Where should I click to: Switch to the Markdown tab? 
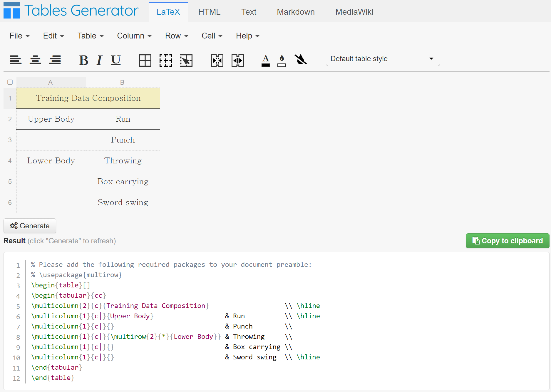(x=296, y=12)
